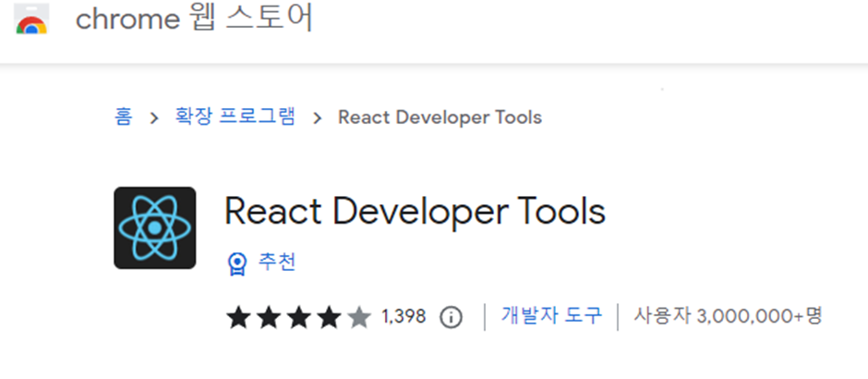Click the React Developer Tools breadcrumb text
Screen dimensions: 868x379
click(x=440, y=117)
